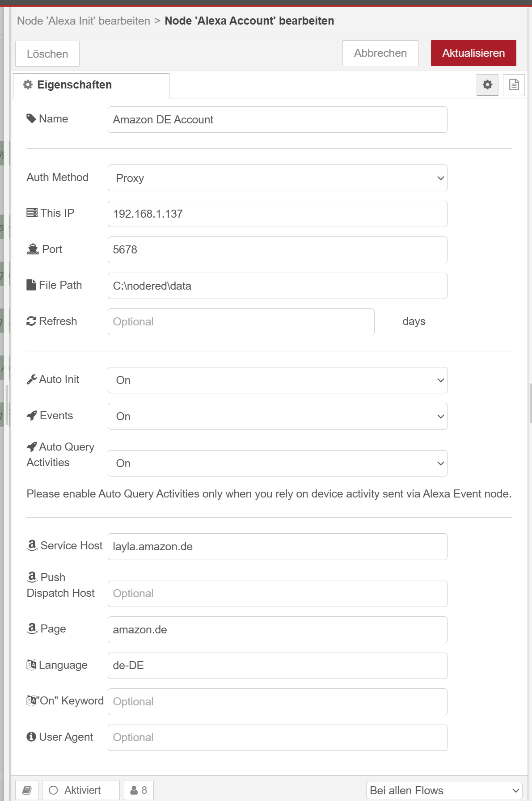Screen dimensions: 532x801
Task: Click the tag icon beside Name
Action: [31, 118]
